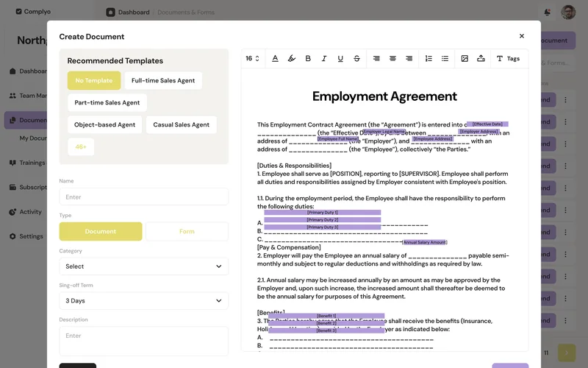Select the text color tool
Image resolution: width=588 pixels, height=368 pixels.
(x=275, y=59)
